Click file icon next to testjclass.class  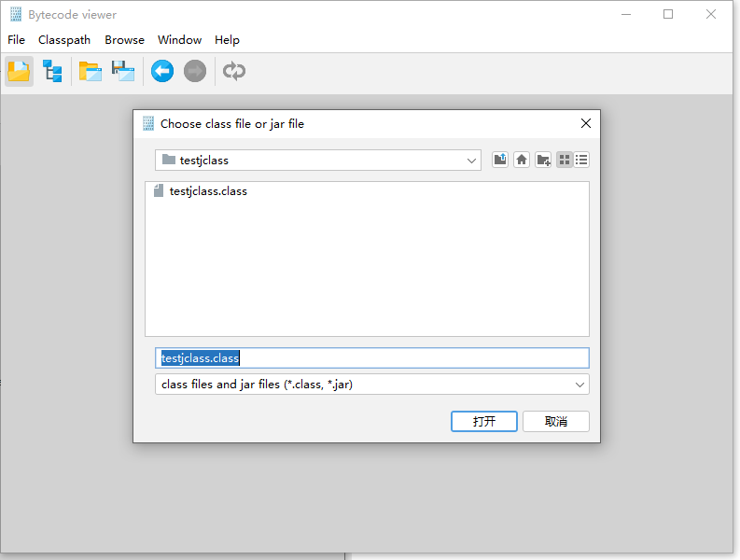click(159, 190)
